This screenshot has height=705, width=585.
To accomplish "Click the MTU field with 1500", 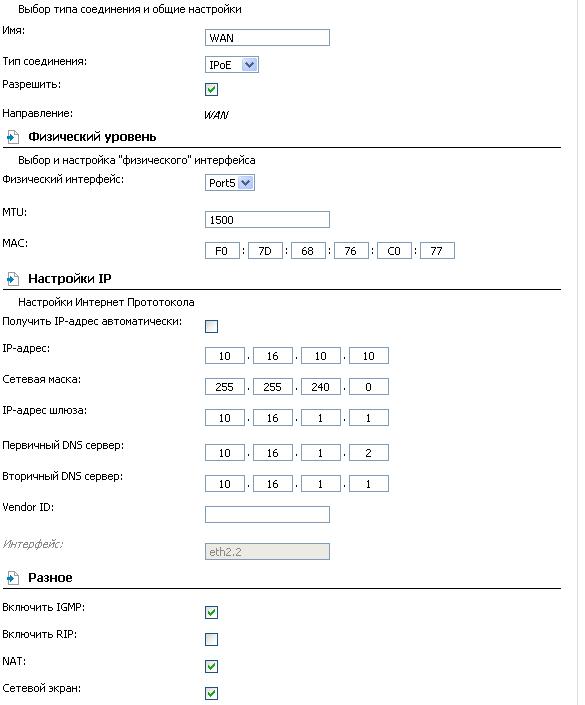I will 267,220.
